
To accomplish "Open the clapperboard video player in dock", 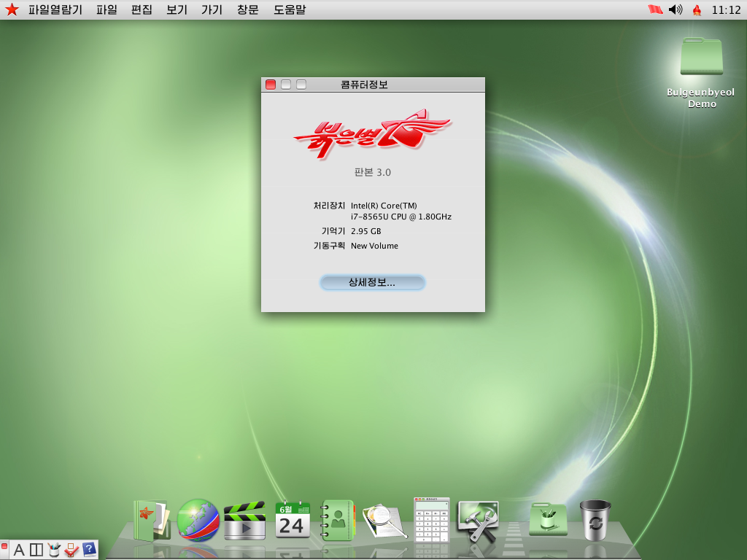I will [244, 520].
